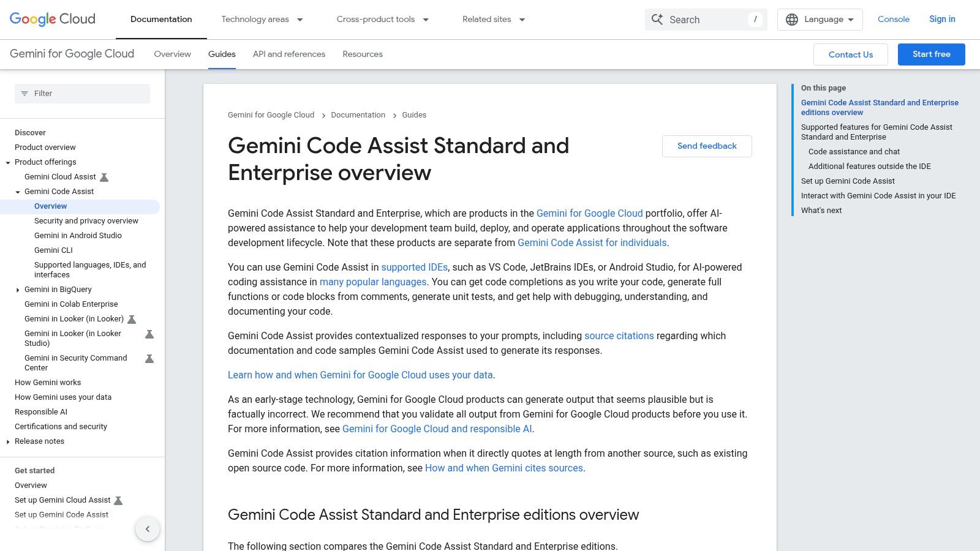Viewport: 980px width, 551px height.
Task: Select the Guides tab
Action: coord(222,54)
